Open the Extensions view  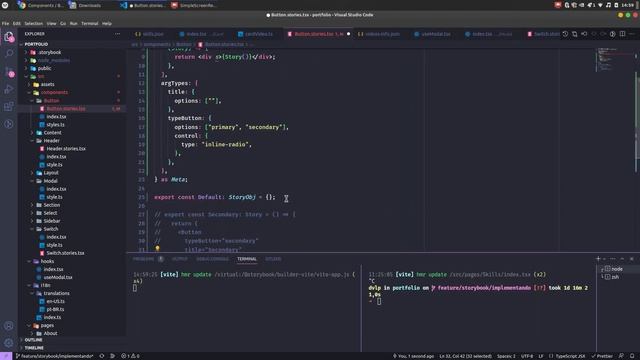[x=9, y=107]
